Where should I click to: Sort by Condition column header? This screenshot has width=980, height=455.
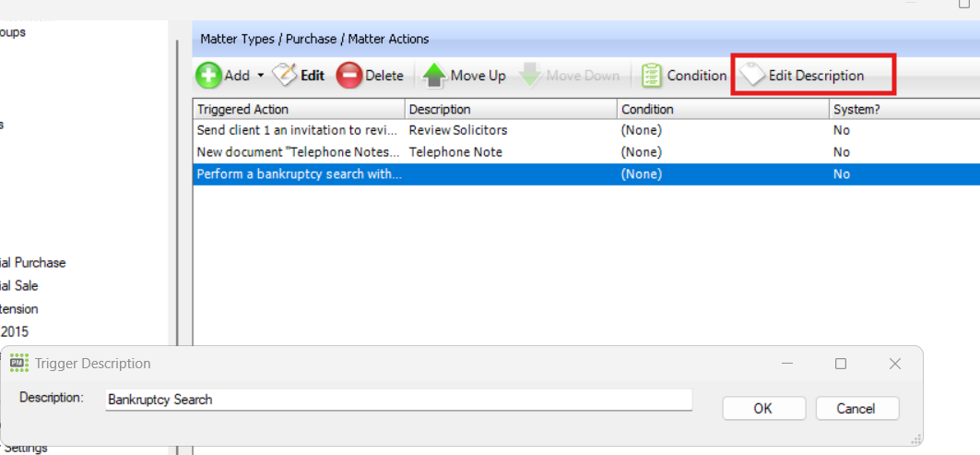[x=723, y=110]
